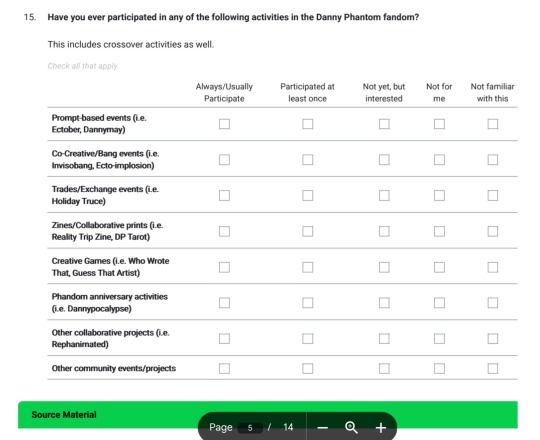Edit the current page number field
This screenshot has width=540, height=440.
pyautogui.click(x=250, y=428)
